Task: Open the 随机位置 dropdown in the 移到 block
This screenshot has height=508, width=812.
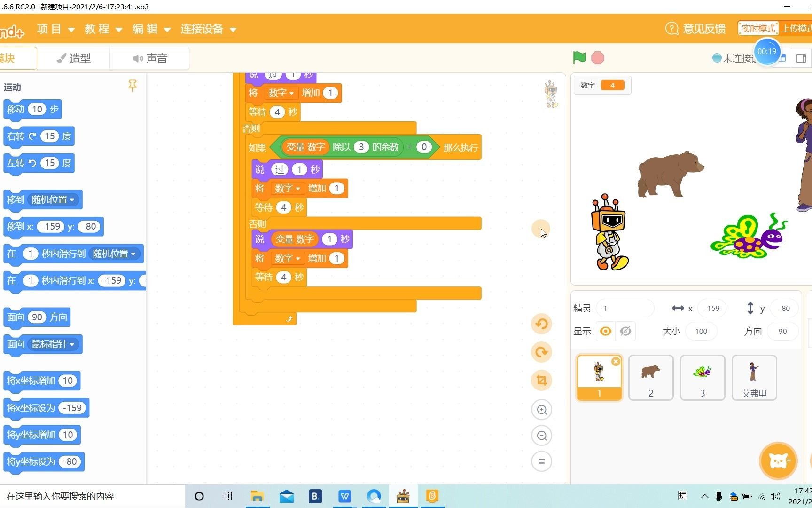Action: pos(53,199)
